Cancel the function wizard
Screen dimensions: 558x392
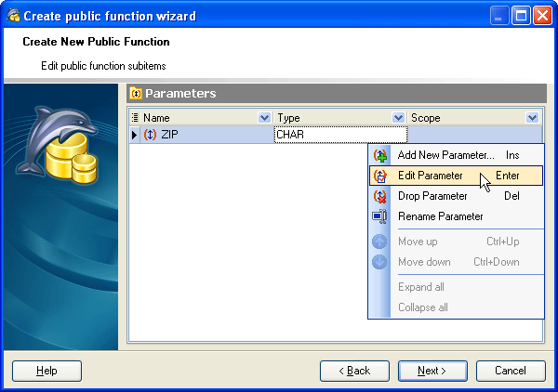pyautogui.click(x=511, y=371)
